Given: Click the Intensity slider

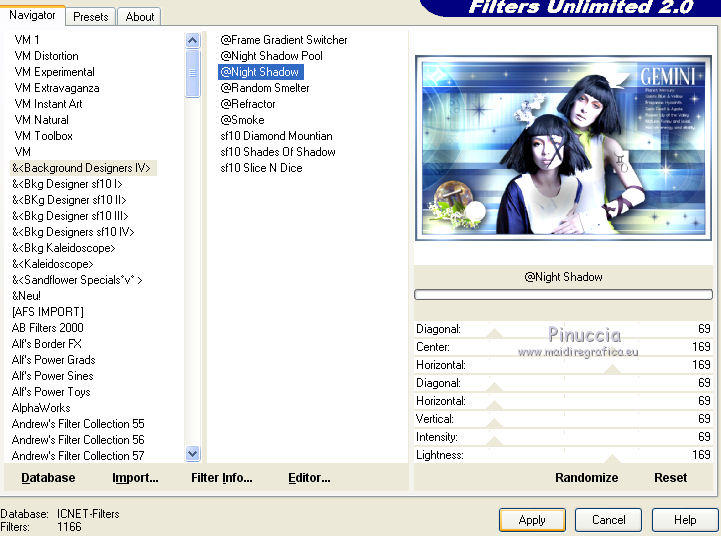Looking at the screenshot, I should [x=563, y=437].
